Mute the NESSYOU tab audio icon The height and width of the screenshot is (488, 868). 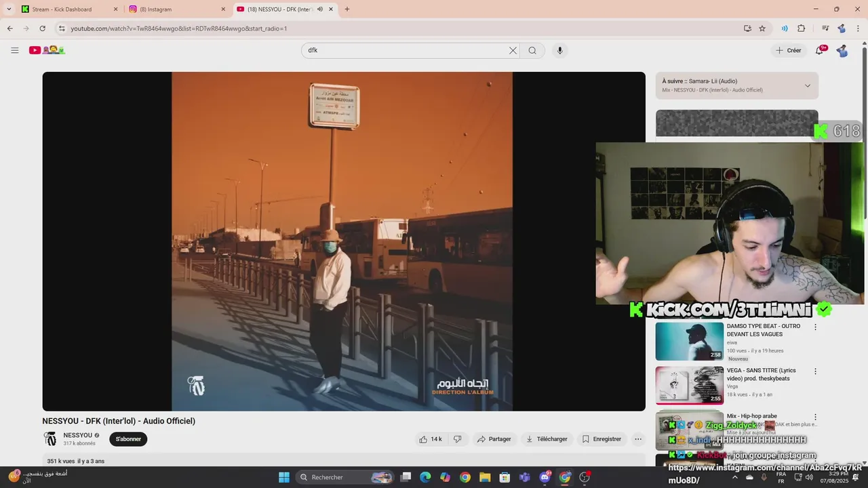coord(320,9)
